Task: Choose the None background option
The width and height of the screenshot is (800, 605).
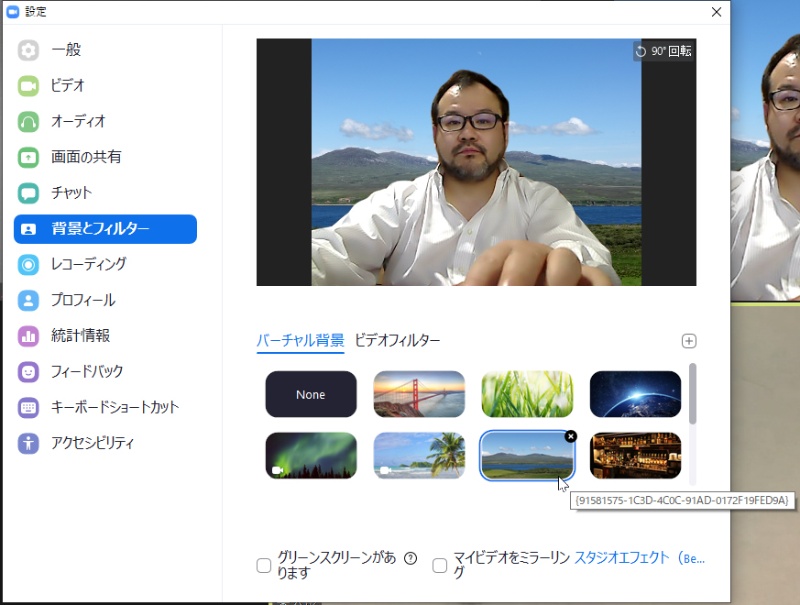Action: (311, 394)
